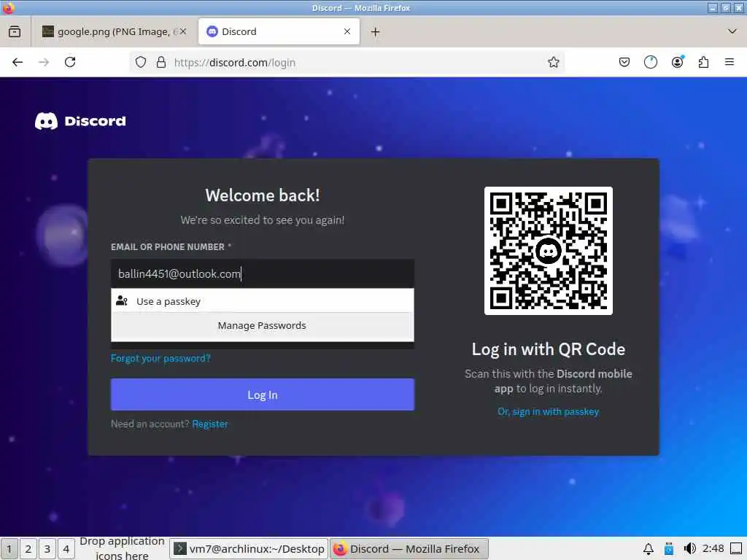
Task: Open the tracking protection shield icon
Action: point(141,63)
